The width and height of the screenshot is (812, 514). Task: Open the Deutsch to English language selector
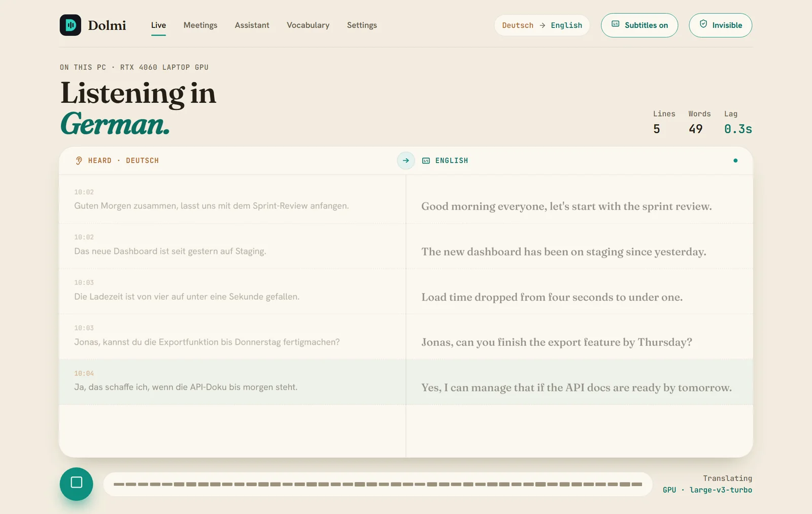(x=542, y=25)
